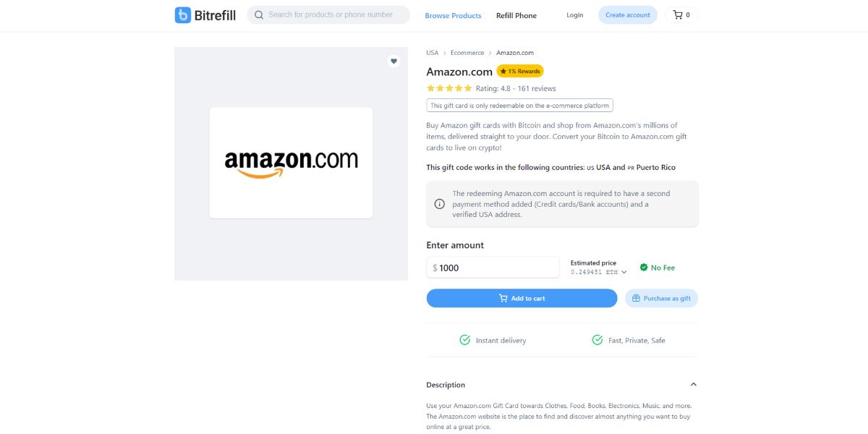This screenshot has height=434, width=868.
Task: Click the Create account button
Action: click(627, 14)
